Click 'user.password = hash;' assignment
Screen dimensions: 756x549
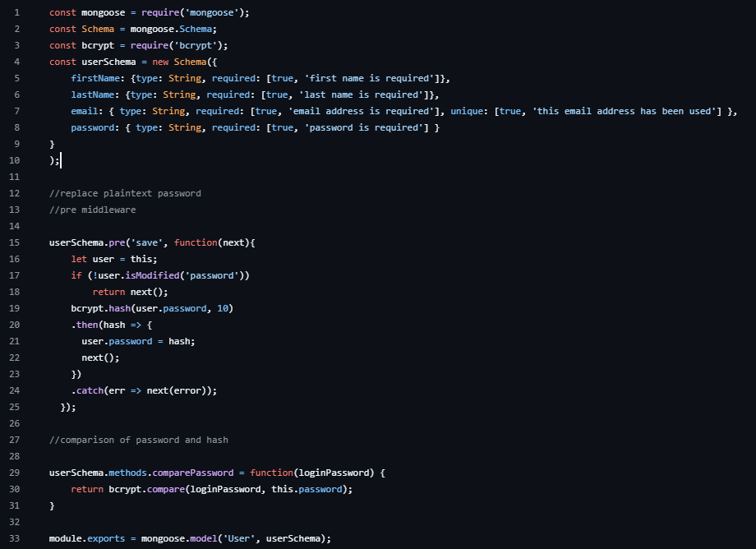[x=138, y=341]
